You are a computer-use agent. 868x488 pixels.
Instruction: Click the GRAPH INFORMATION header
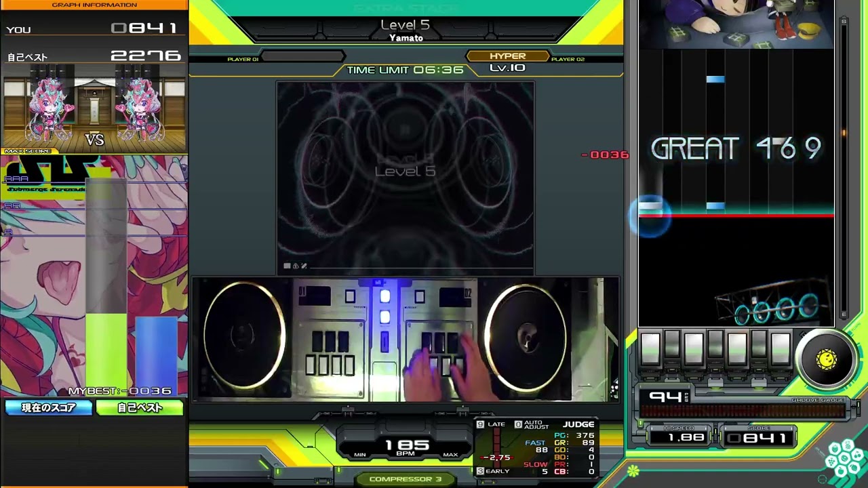(94, 5)
